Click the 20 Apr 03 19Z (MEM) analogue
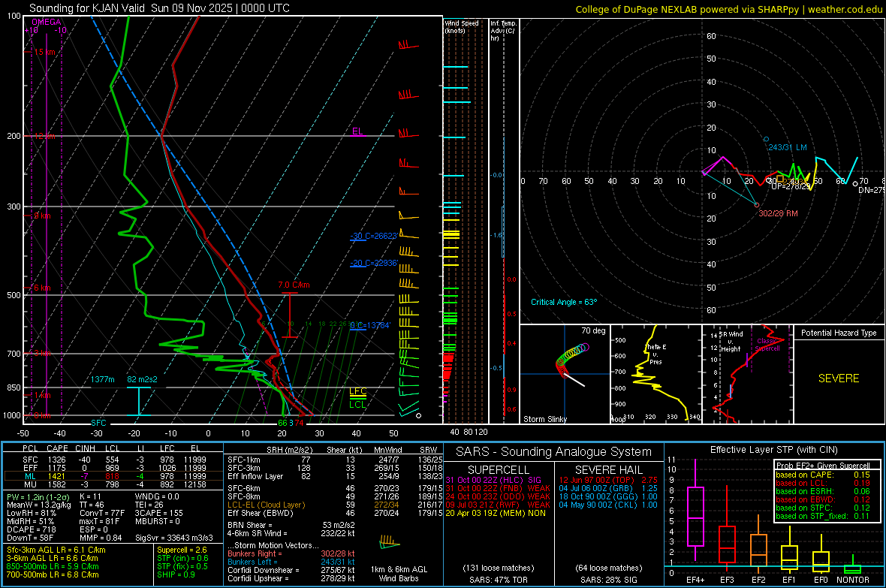Viewport: 886px width, 588px height. [x=496, y=514]
